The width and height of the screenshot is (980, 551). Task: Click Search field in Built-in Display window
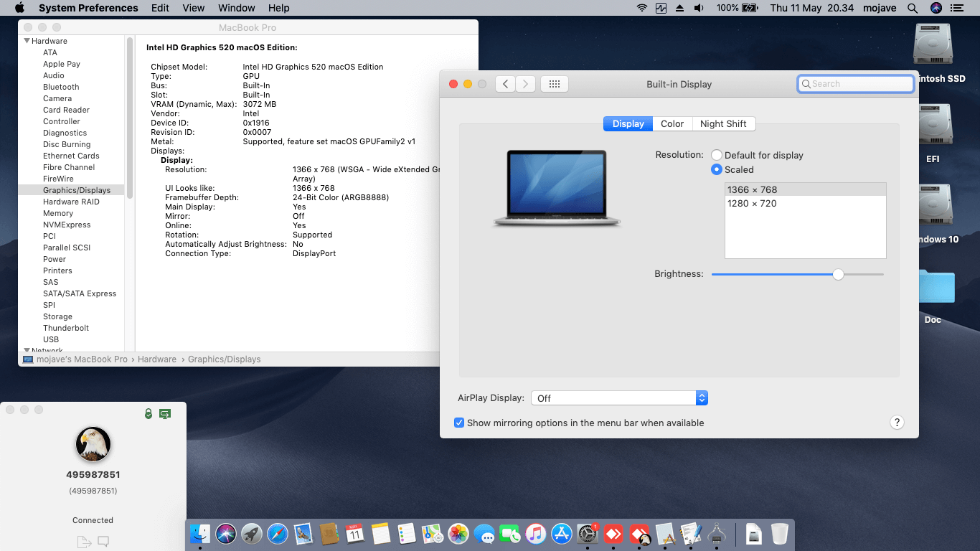click(x=855, y=84)
